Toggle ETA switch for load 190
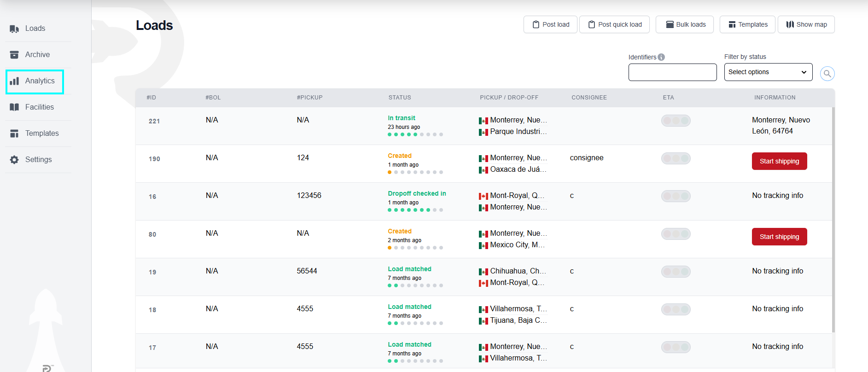 tap(676, 158)
